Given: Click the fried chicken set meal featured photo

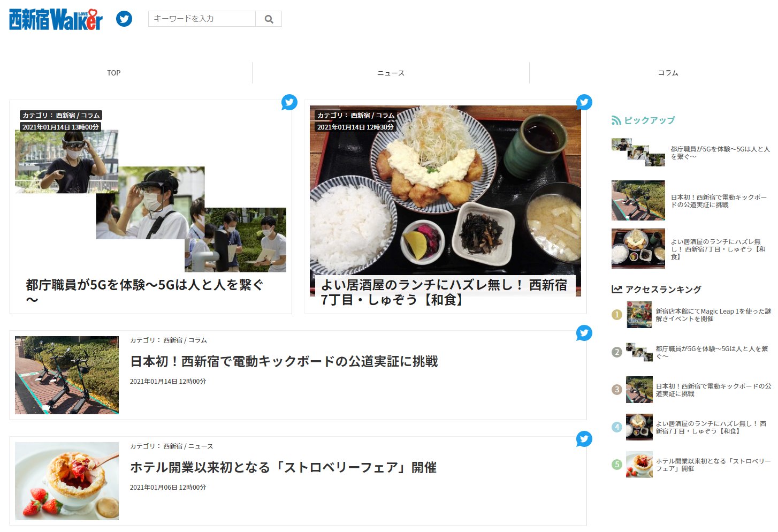Looking at the screenshot, I should click(445, 193).
